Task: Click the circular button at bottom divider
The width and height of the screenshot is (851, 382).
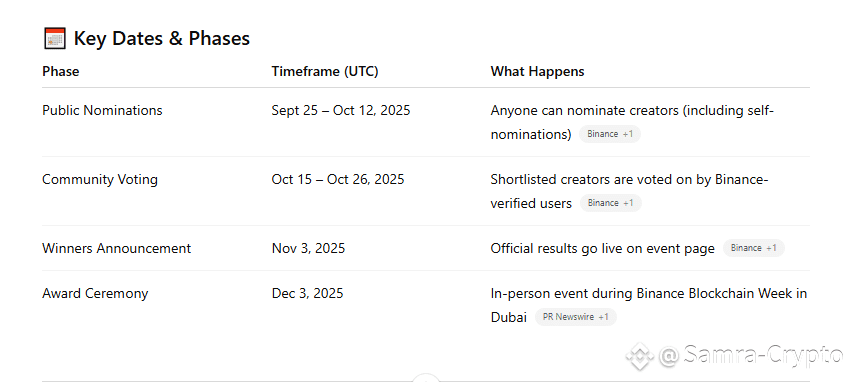Action: (426, 378)
